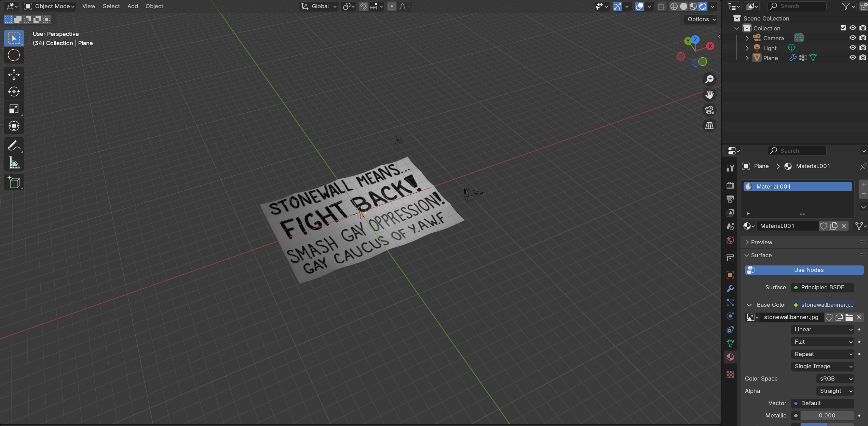Screen dimensions: 868x426
Task: Open the Add menu
Action: tap(133, 6)
